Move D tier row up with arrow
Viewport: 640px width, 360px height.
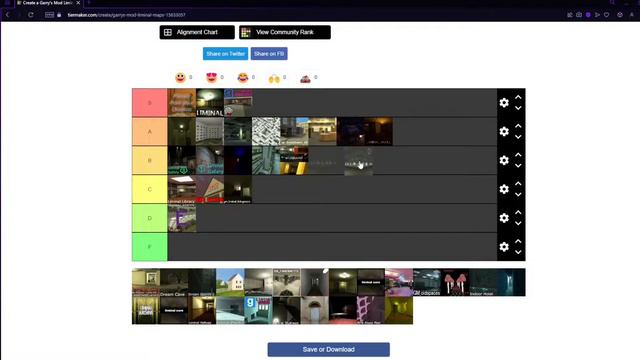point(518,213)
